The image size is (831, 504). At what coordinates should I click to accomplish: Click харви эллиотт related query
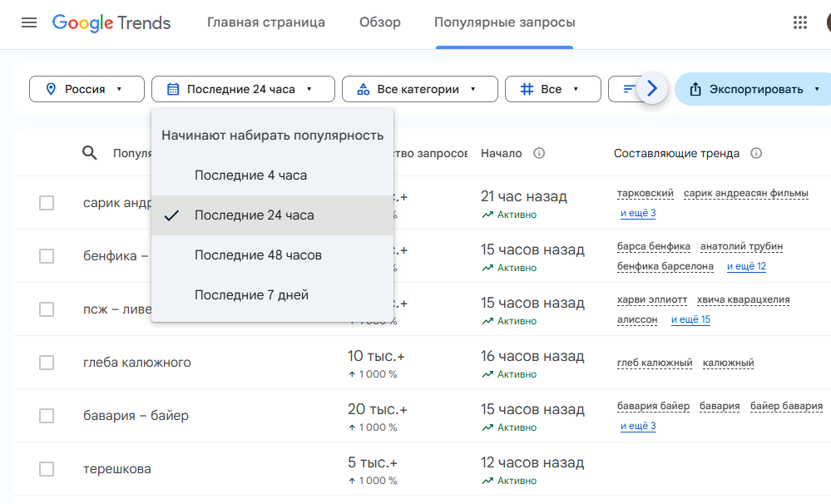click(652, 300)
